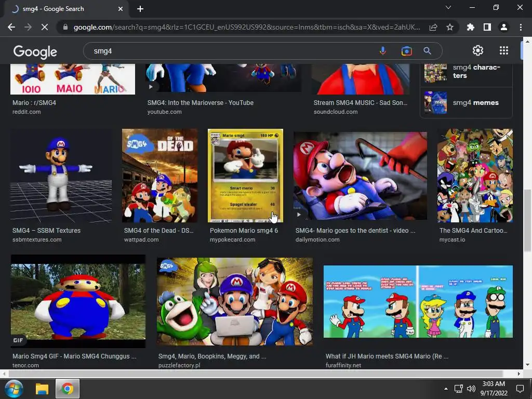
Task: Open network status tray icon
Action: tap(459, 389)
